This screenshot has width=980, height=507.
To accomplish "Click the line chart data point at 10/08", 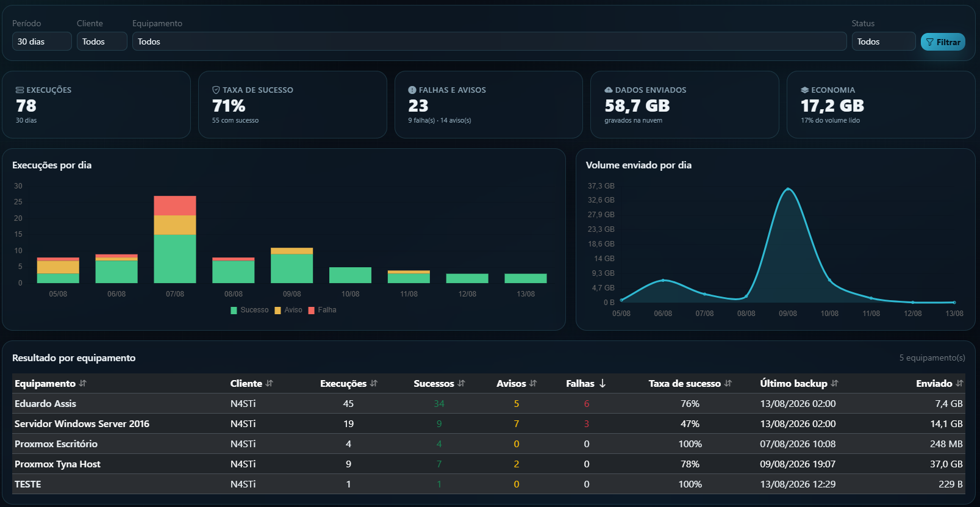I will 829,280.
